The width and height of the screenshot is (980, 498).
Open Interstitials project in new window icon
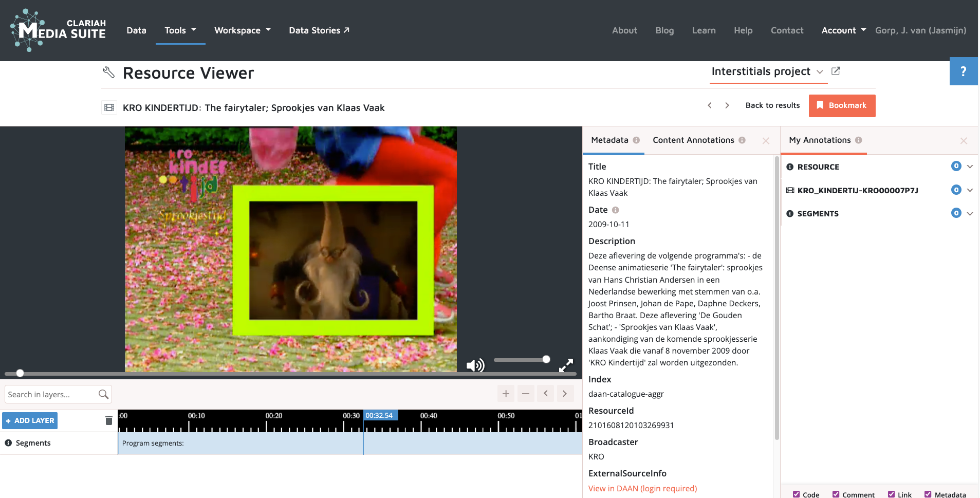click(836, 71)
